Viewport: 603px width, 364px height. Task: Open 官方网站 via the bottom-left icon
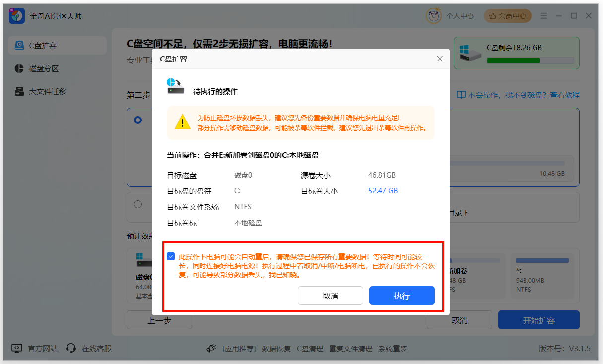click(x=17, y=348)
